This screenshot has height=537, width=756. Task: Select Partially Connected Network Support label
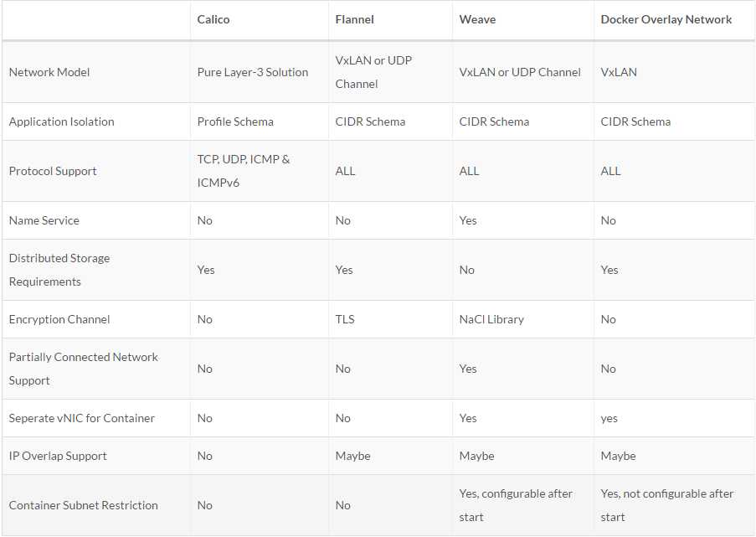(84, 369)
